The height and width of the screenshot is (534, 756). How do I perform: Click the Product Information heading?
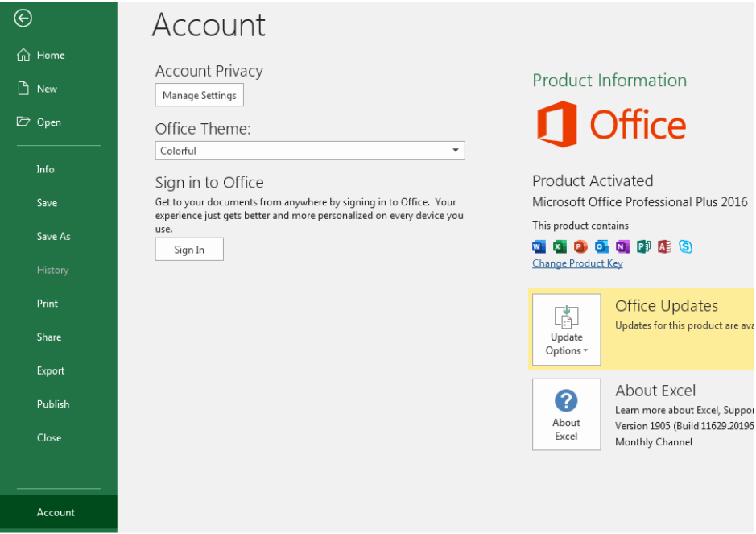click(x=609, y=80)
